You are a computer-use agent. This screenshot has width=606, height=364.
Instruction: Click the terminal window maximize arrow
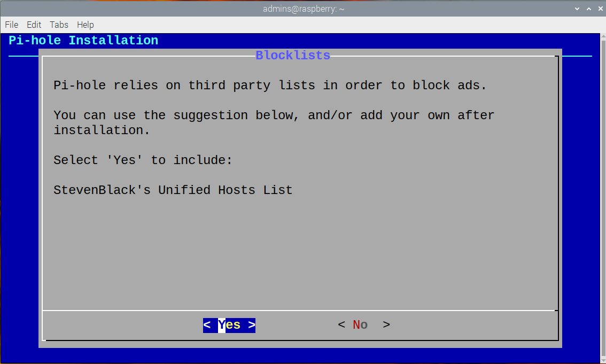point(588,9)
